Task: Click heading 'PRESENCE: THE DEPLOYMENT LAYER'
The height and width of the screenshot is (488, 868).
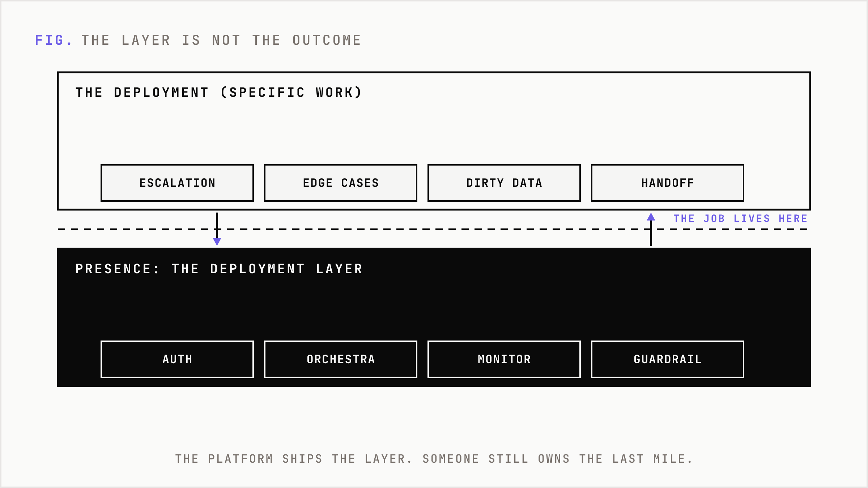Action: [219, 269]
